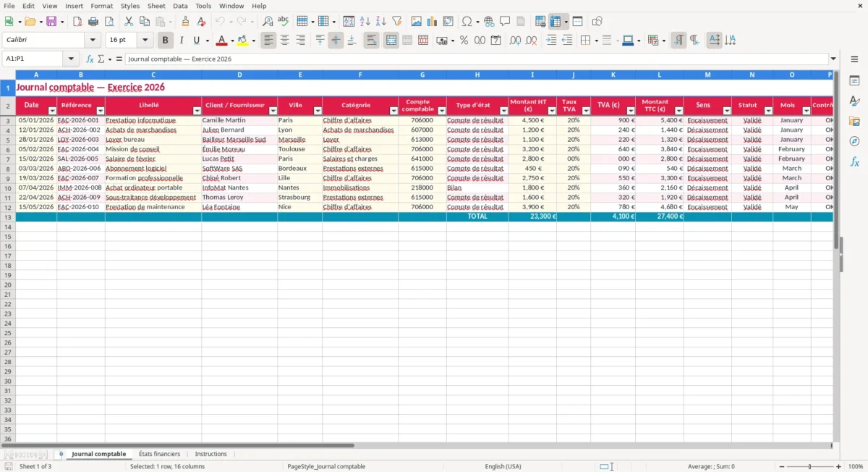
Task: Open the sidebar Properties deck
Action: (x=854, y=80)
